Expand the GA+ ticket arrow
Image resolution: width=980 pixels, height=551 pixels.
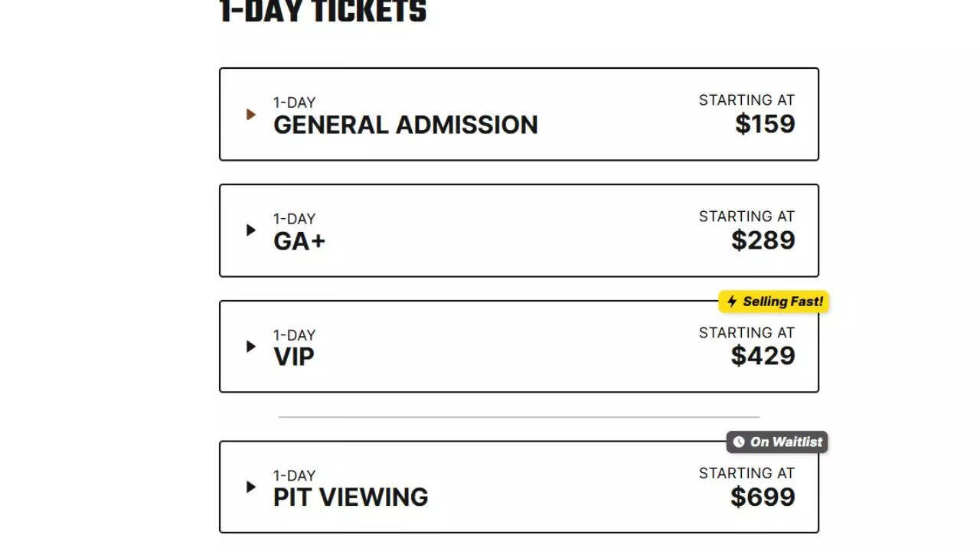click(250, 230)
